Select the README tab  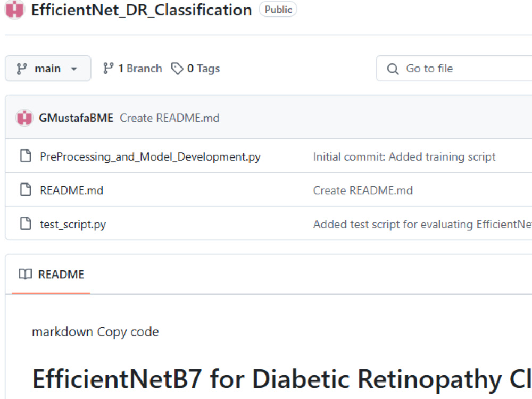click(51, 274)
